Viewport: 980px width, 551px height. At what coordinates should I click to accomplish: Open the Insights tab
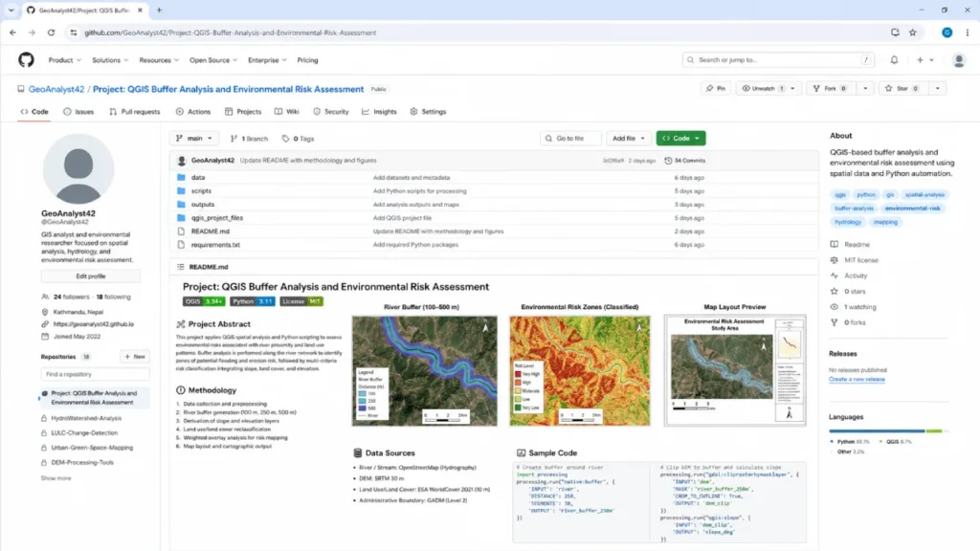pyautogui.click(x=379, y=112)
